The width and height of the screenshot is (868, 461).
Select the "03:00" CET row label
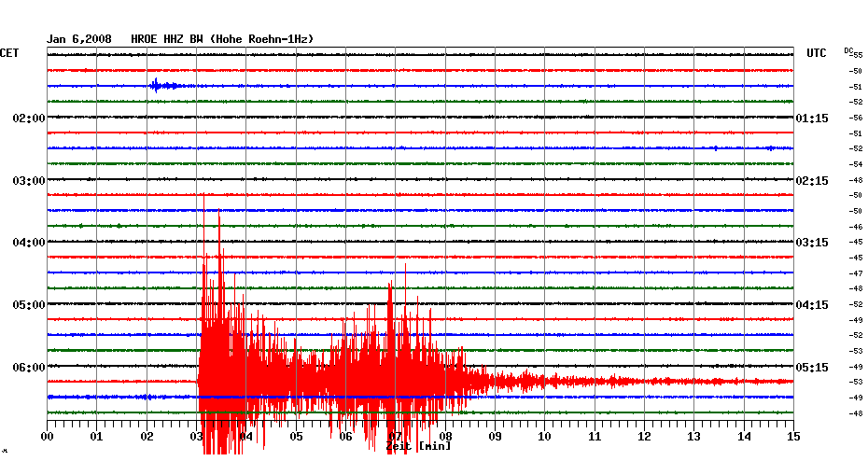[x=29, y=181]
